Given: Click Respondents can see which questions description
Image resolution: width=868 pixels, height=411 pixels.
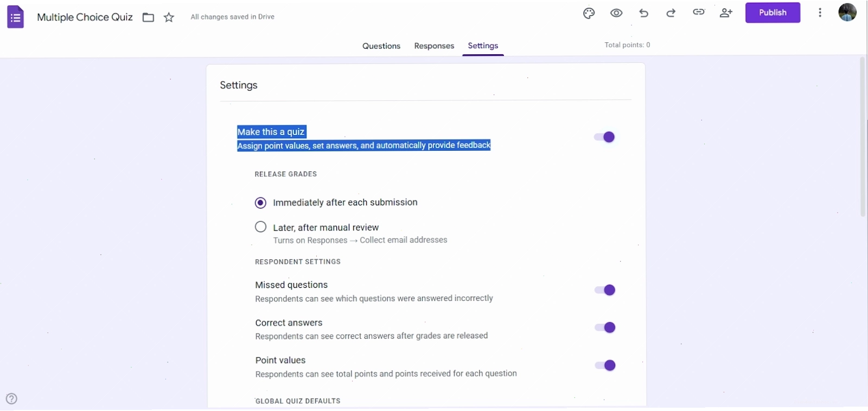Looking at the screenshot, I should [x=374, y=299].
